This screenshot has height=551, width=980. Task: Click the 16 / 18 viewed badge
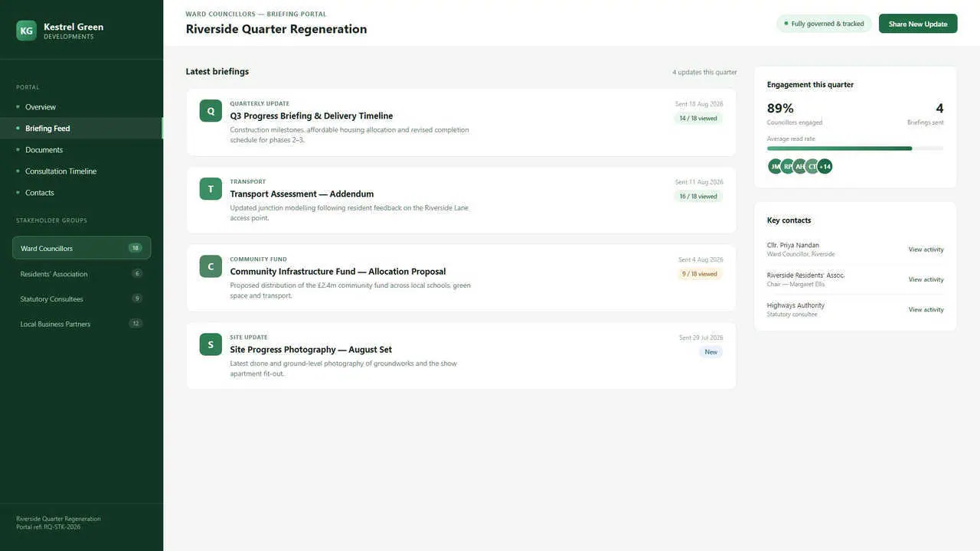pos(698,197)
